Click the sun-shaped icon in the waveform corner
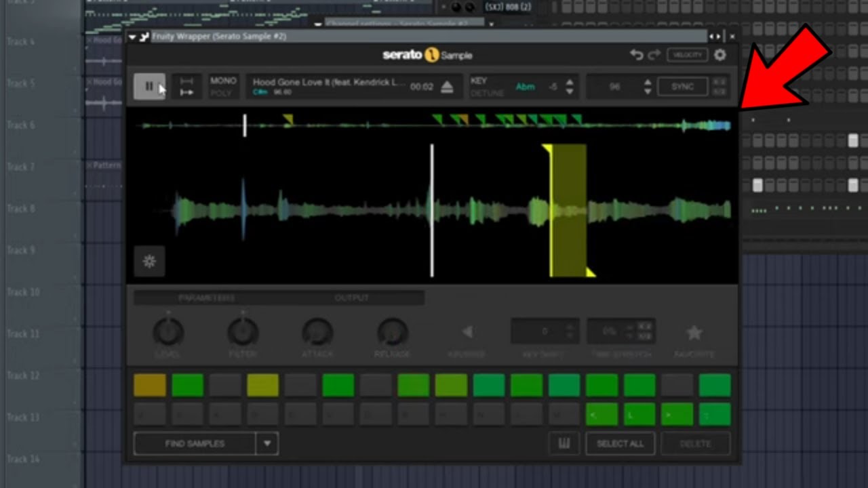Viewport: 868px width, 488px height. pyautogui.click(x=149, y=261)
